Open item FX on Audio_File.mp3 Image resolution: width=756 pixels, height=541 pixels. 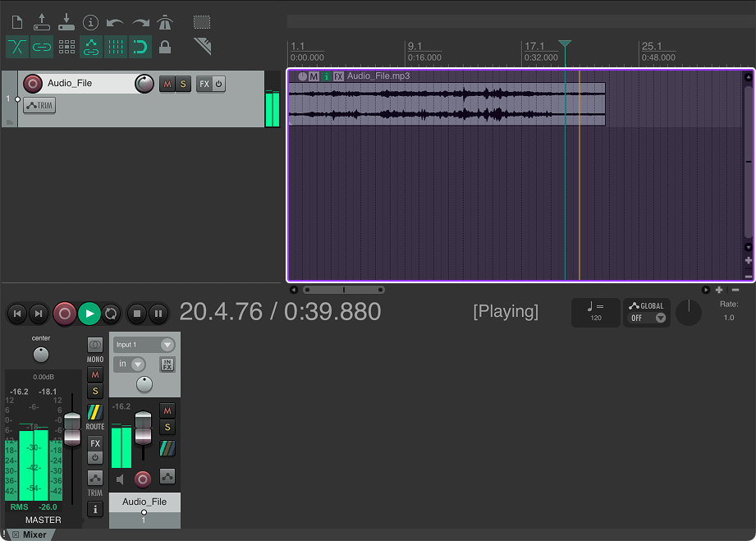coord(338,76)
